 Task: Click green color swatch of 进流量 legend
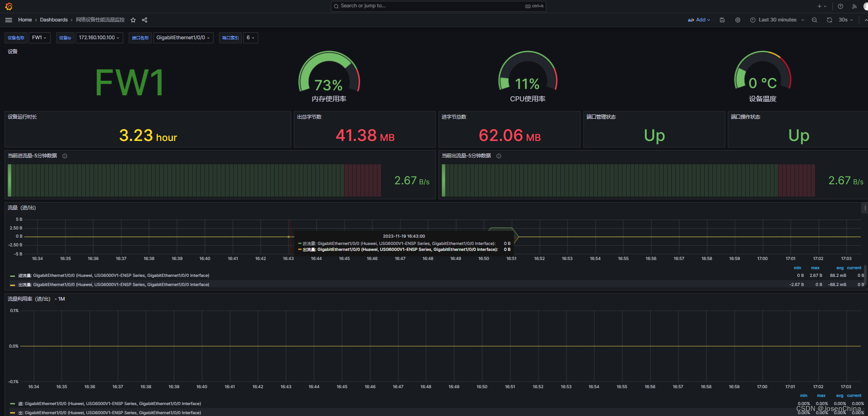(12, 276)
